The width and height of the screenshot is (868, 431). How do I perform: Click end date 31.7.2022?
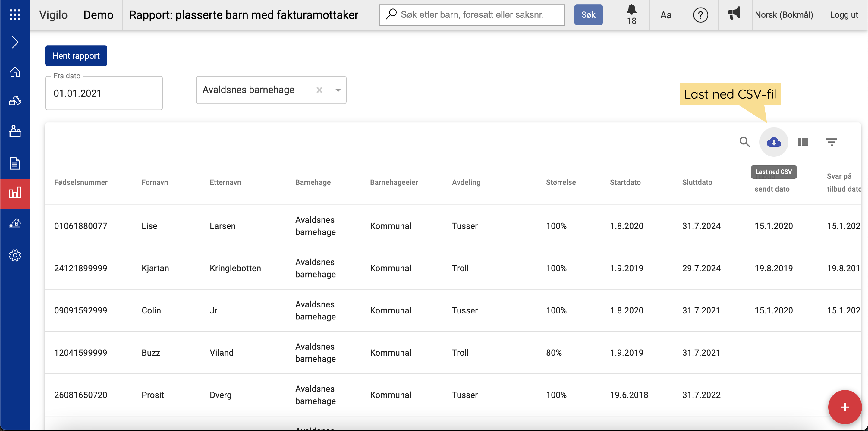(701, 395)
